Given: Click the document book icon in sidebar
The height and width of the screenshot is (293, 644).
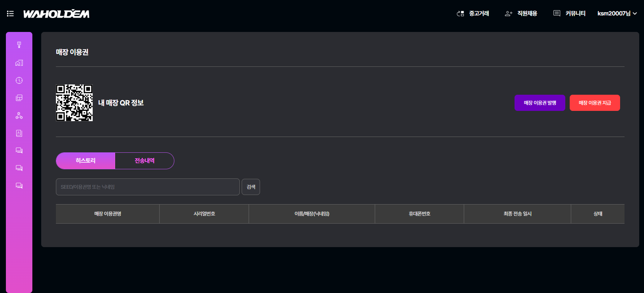Looking at the screenshot, I should (x=19, y=133).
